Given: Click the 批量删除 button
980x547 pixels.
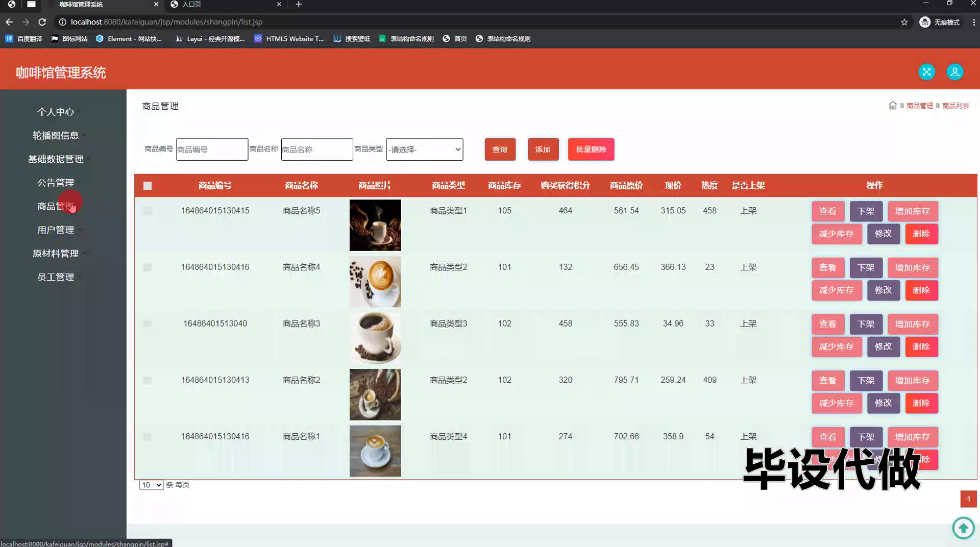Looking at the screenshot, I should pos(591,150).
